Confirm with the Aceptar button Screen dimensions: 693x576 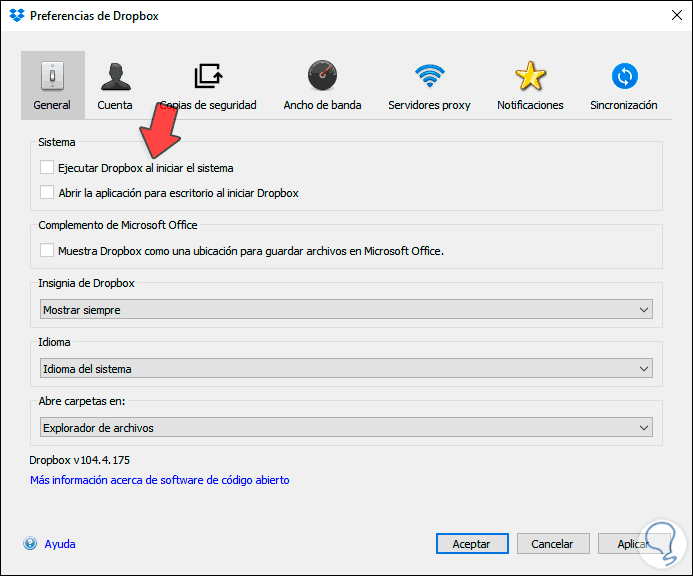[472, 543]
